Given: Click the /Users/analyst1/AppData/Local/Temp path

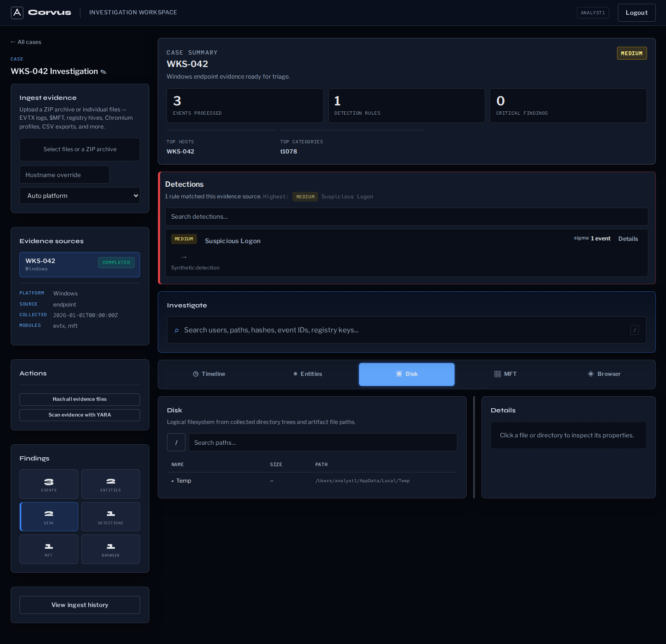Looking at the screenshot, I should (x=363, y=481).
